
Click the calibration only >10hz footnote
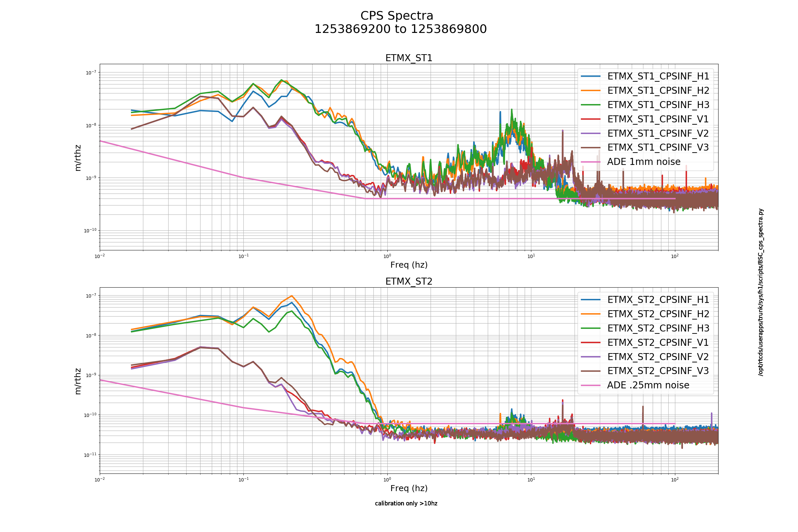406,503
